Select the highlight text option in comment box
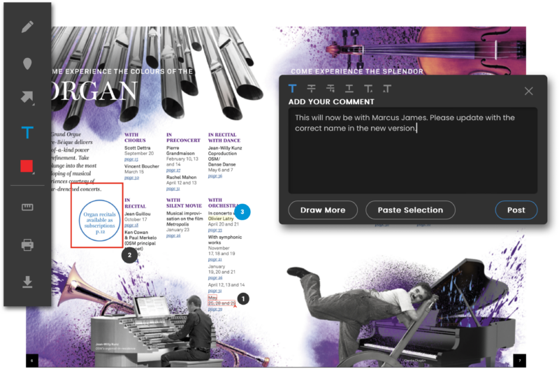The width and height of the screenshot is (559, 392). click(x=292, y=88)
